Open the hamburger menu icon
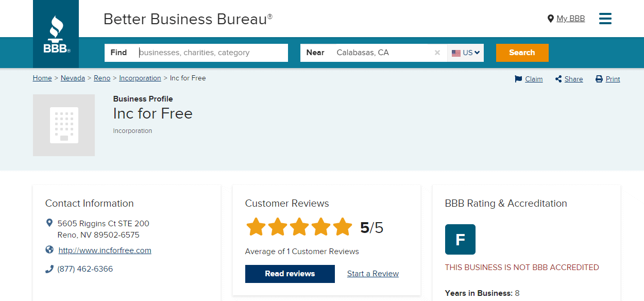This screenshot has width=644, height=301. click(x=605, y=19)
